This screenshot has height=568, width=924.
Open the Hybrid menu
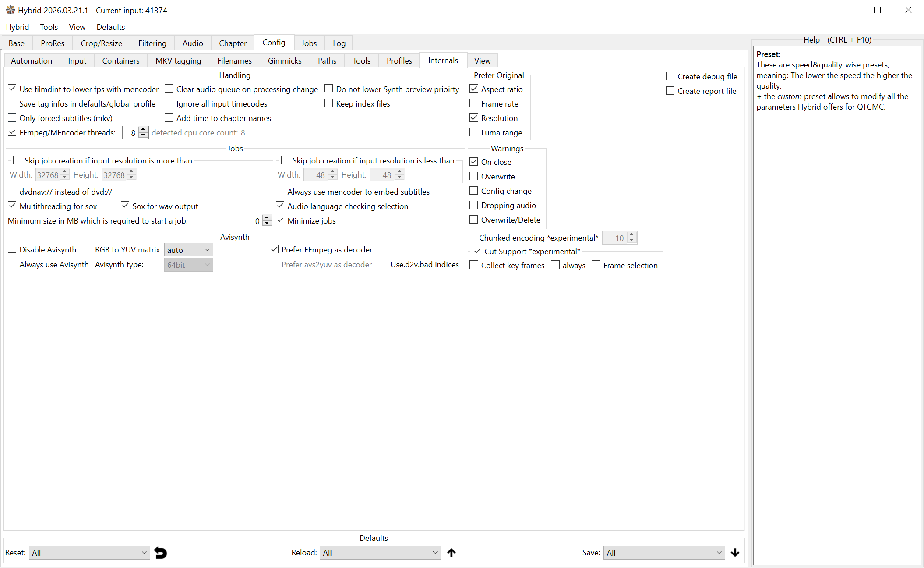coord(18,27)
